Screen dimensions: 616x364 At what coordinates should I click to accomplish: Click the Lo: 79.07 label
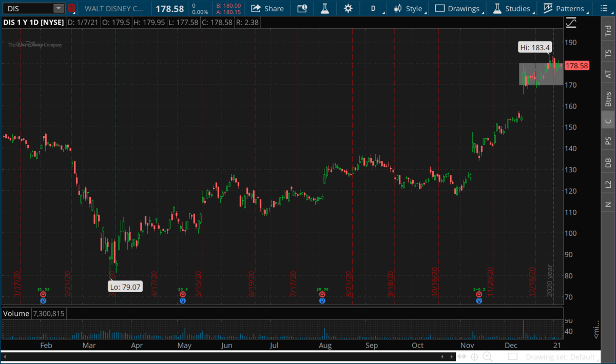click(x=124, y=287)
